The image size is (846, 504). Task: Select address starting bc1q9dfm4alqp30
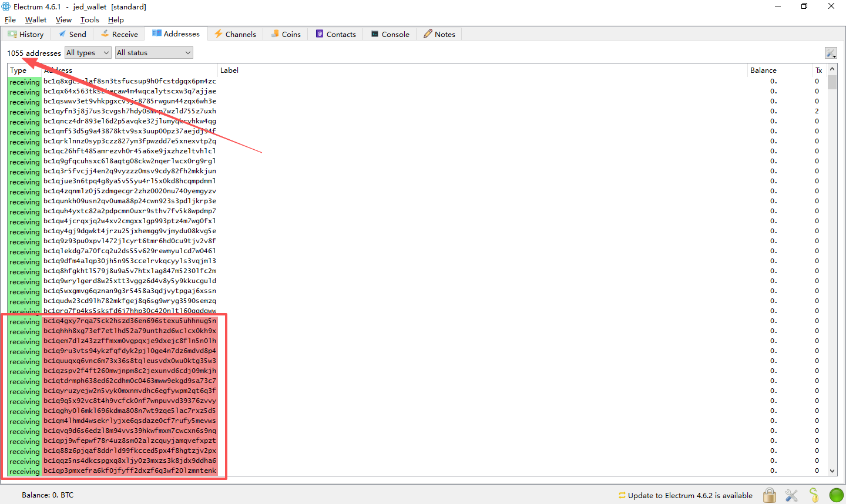130,261
